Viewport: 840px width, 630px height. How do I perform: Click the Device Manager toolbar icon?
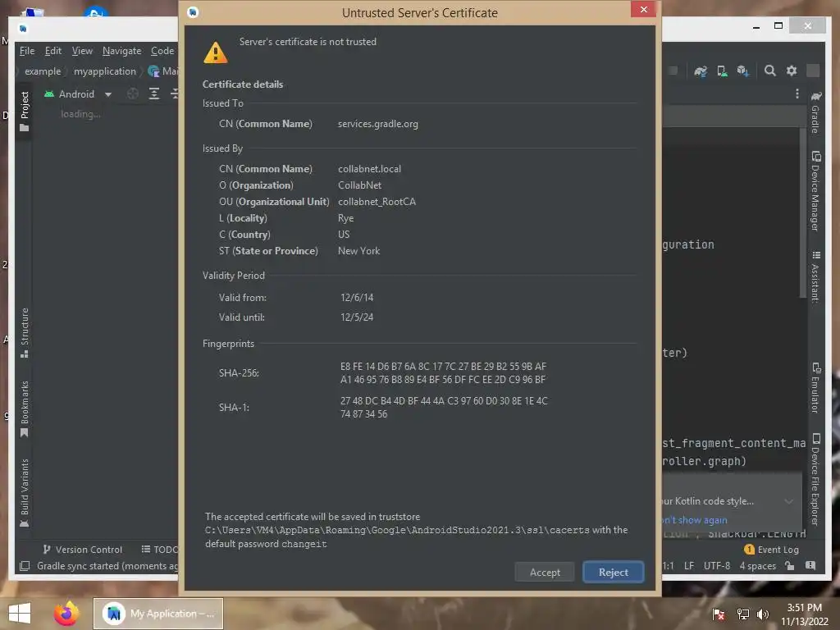tap(722, 71)
